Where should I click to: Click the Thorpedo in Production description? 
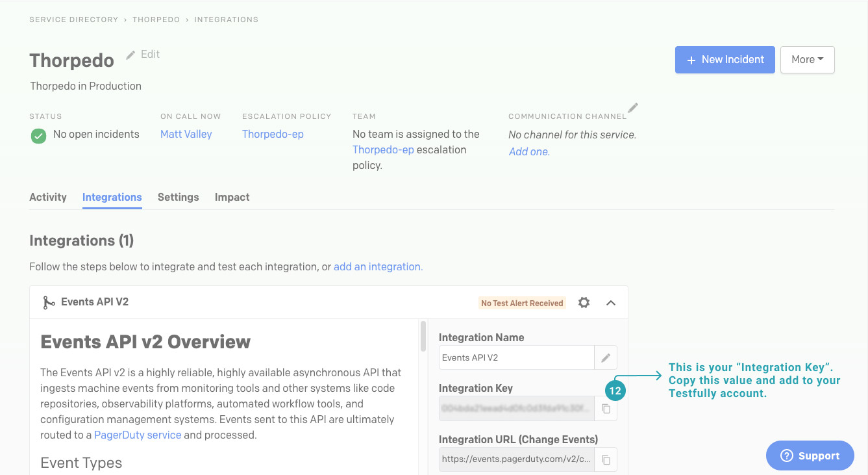coord(86,86)
